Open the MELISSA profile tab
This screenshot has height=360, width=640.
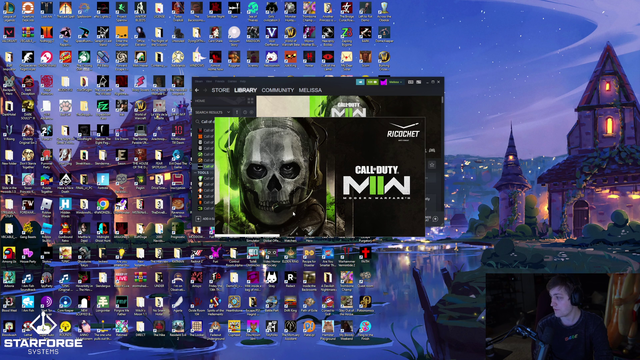tap(310, 90)
